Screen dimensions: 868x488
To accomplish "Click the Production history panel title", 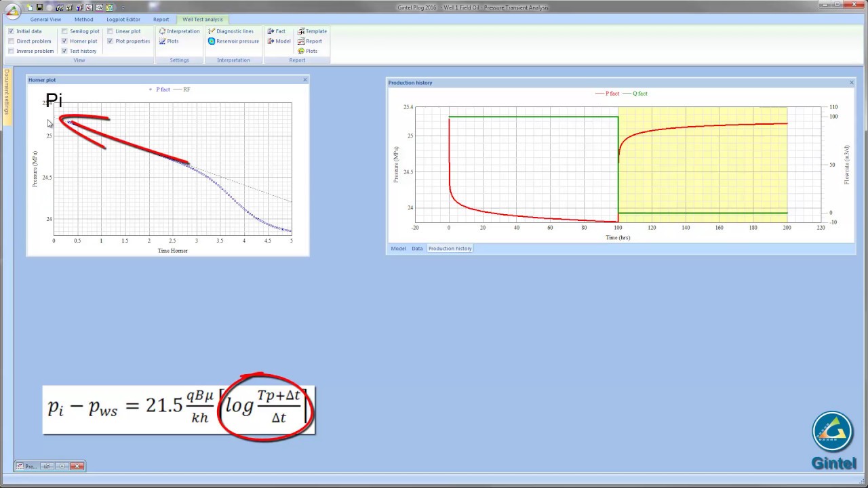I will 410,83.
